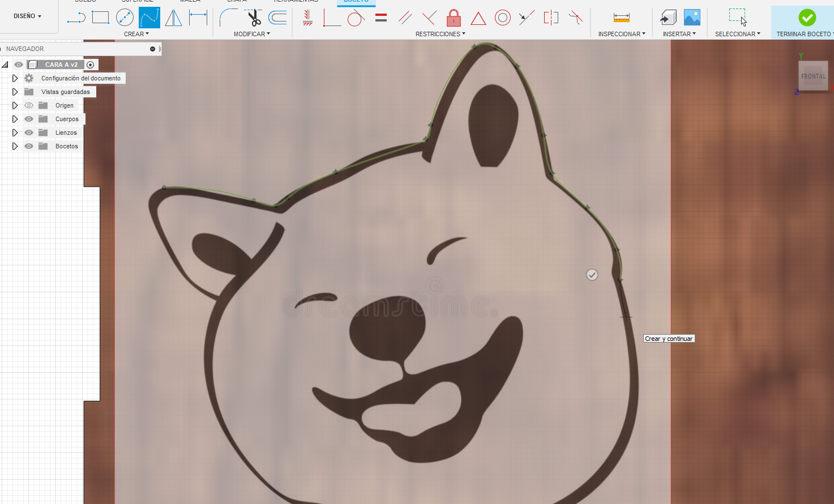Select the Trim scissors tool
The image size is (834, 504).
pos(254,18)
